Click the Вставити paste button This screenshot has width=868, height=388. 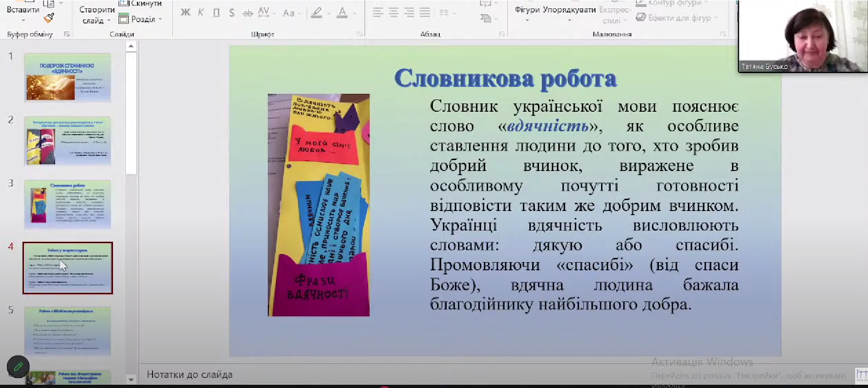pyautogui.click(x=23, y=10)
